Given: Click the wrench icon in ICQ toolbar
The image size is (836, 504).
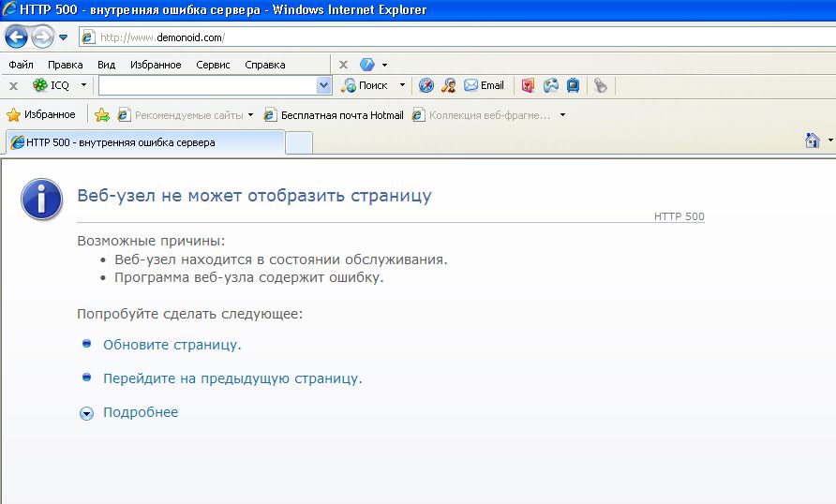Looking at the screenshot, I should pos(600,85).
